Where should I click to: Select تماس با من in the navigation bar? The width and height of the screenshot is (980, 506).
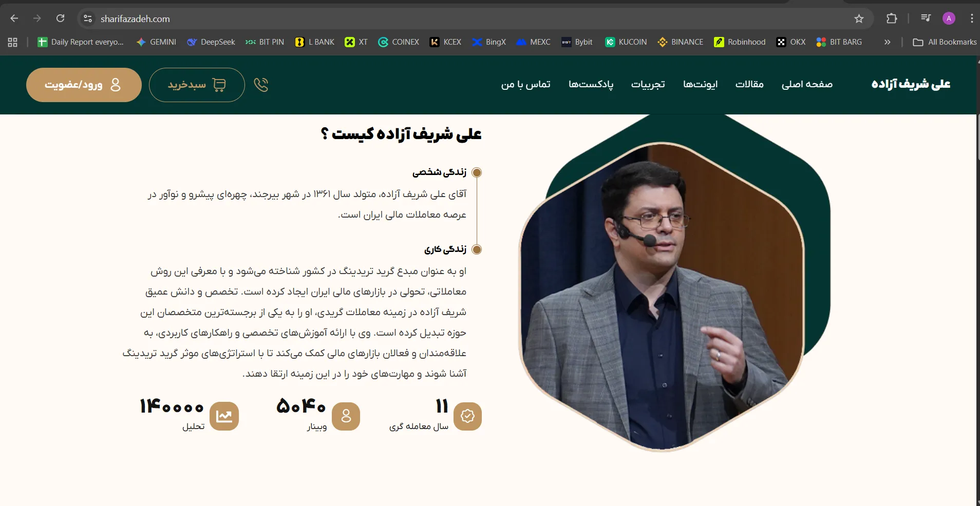[525, 84]
